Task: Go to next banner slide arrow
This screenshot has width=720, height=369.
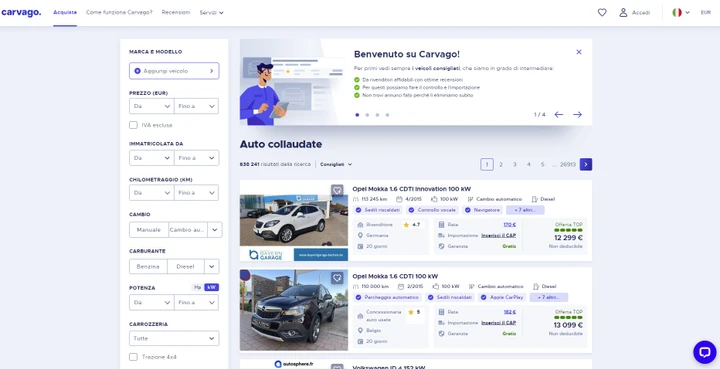Action: pos(577,115)
